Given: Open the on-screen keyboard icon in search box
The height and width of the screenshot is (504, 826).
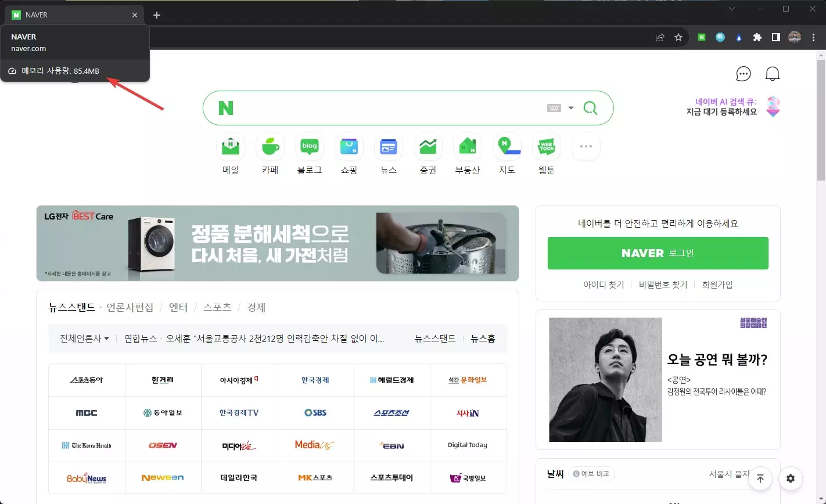Looking at the screenshot, I should [x=554, y=108].
